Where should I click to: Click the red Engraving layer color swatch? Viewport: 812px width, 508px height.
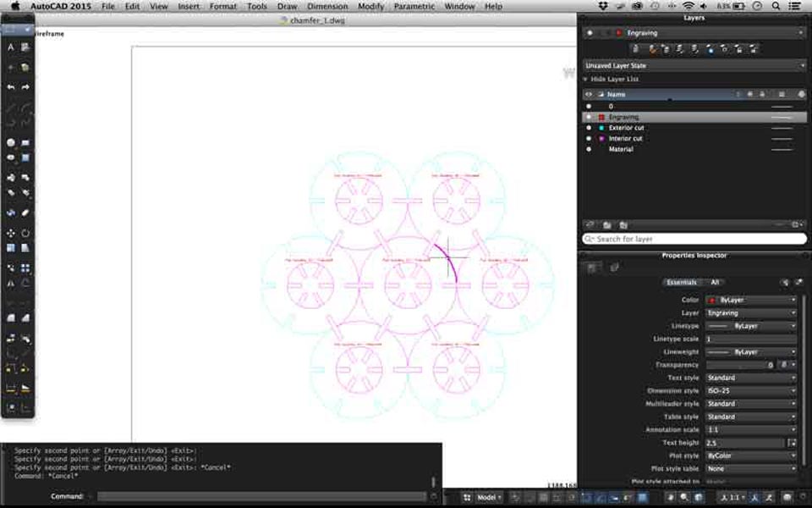601,117
